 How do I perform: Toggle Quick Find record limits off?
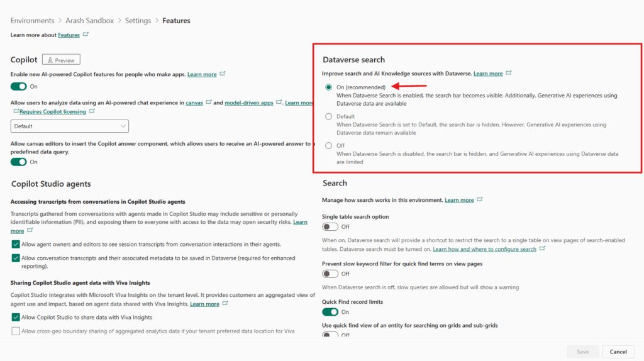[x=330, y=312]
